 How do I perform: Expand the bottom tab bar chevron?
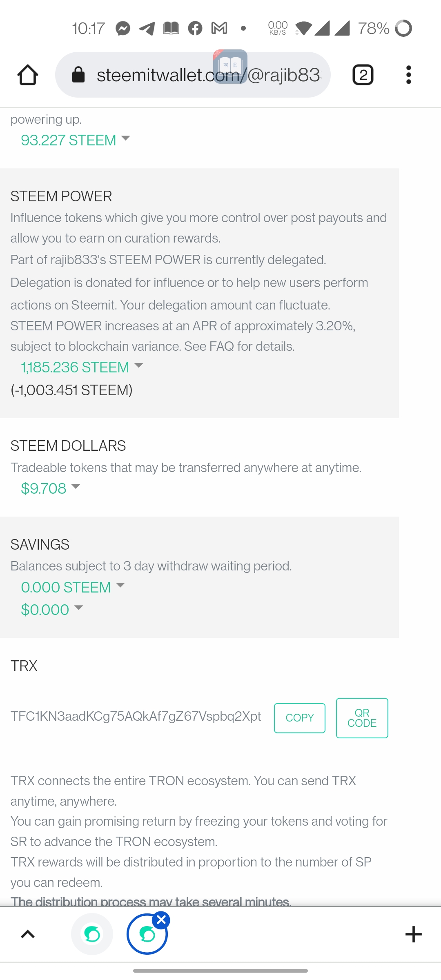click(28, 934)
